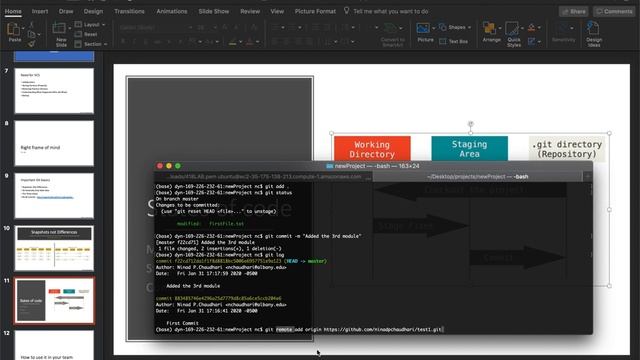
Task: Open the New Slide dropdown arrow
Action: (69, 28)
